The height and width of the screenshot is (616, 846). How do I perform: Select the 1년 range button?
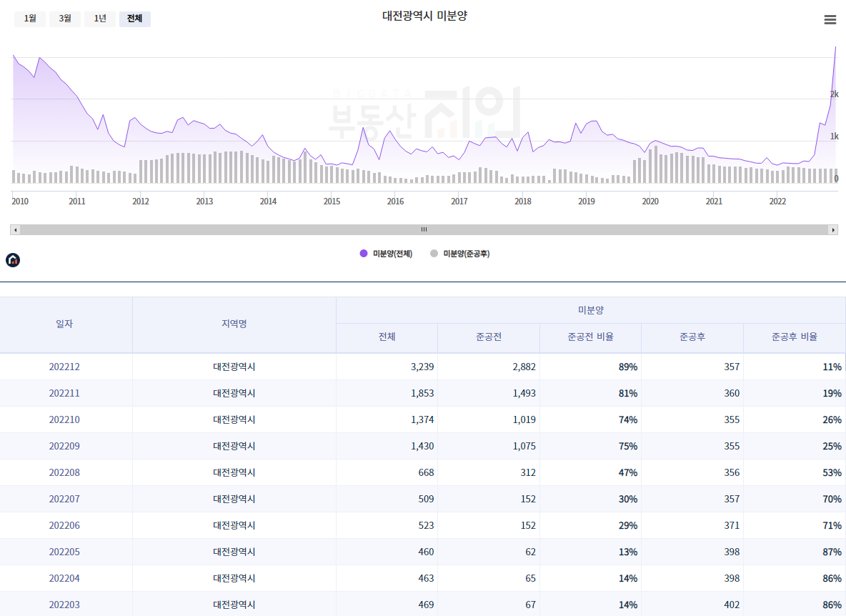[x=100, y=19]
